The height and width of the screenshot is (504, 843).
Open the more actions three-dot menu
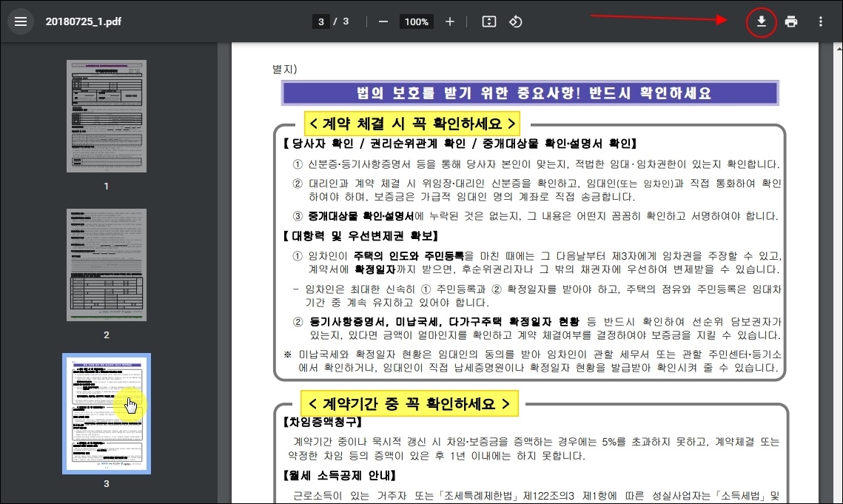(x=820, y=21)
